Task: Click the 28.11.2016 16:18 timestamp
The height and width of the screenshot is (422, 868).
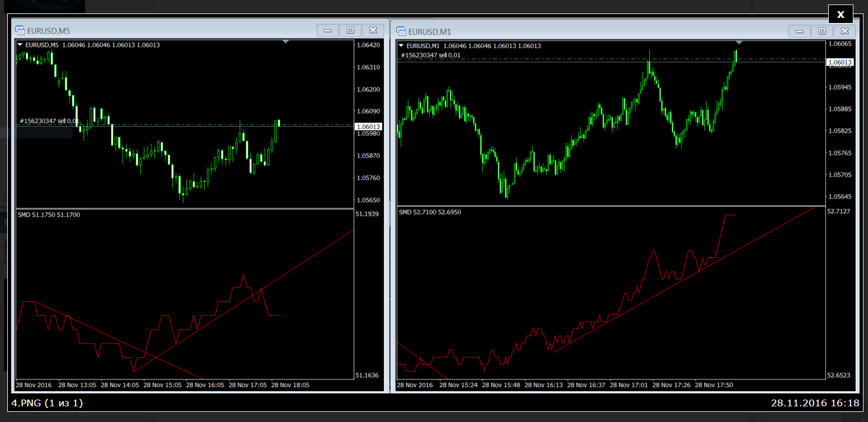Action: click(x=815, y=403)
